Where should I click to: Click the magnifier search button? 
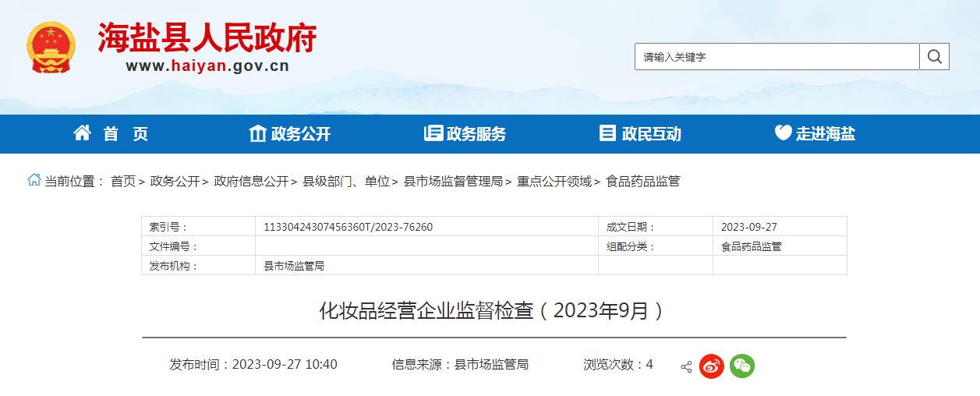point(935,57)
